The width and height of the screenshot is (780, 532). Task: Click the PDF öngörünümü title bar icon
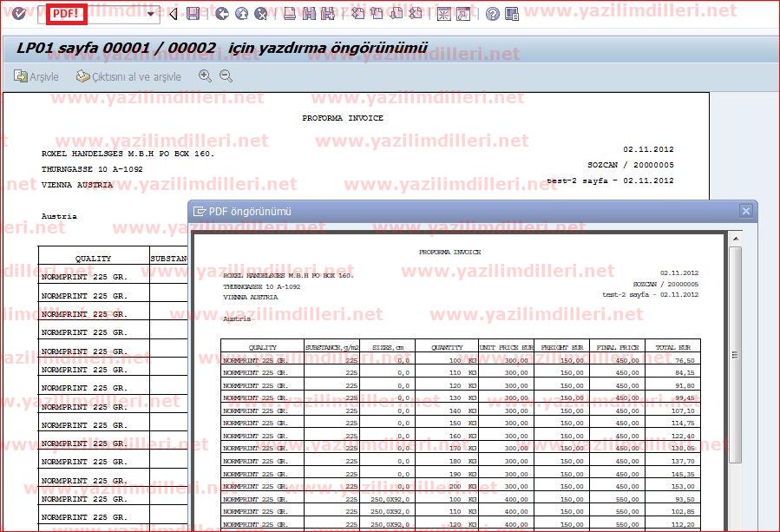[x=199, y=212]
